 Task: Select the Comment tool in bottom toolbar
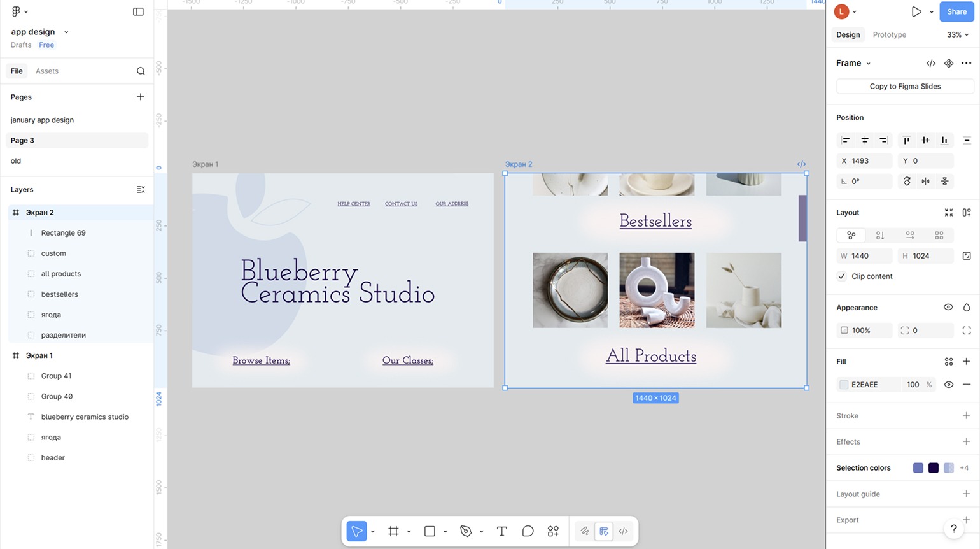coord(528,531)
